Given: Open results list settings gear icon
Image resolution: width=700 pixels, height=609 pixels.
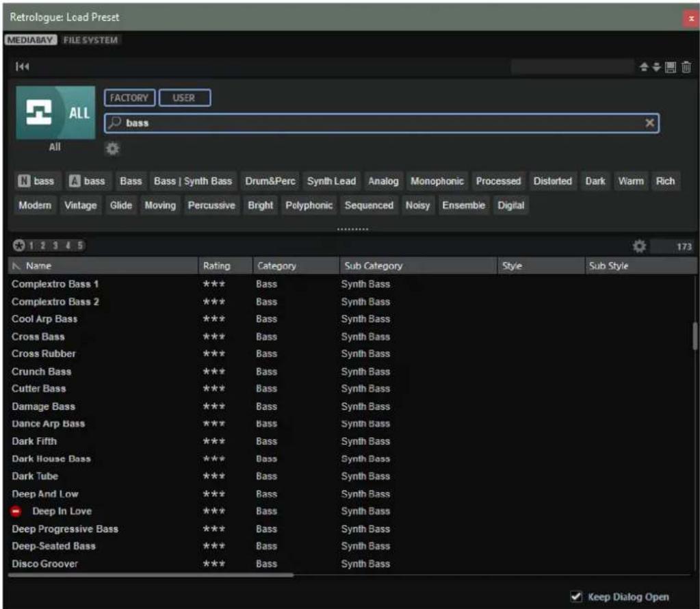Looking at the screenshot, I should (639, 246).
